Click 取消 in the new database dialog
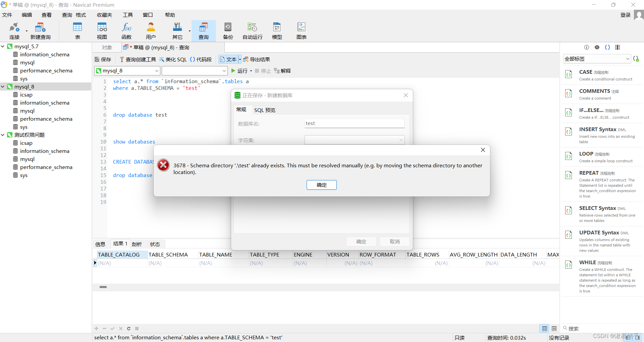The height and width of the screenshot is (342, 644). point(394,241)
